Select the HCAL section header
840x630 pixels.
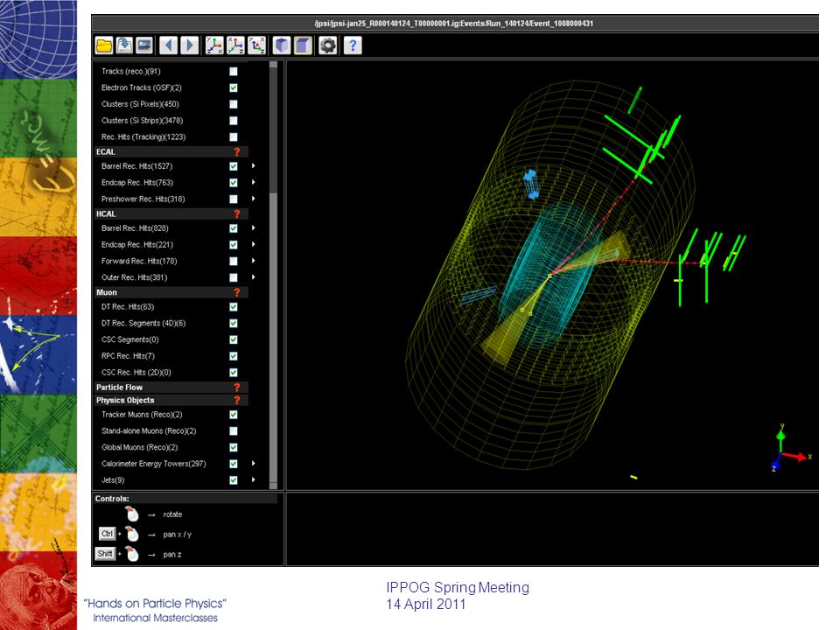point(171,214)
